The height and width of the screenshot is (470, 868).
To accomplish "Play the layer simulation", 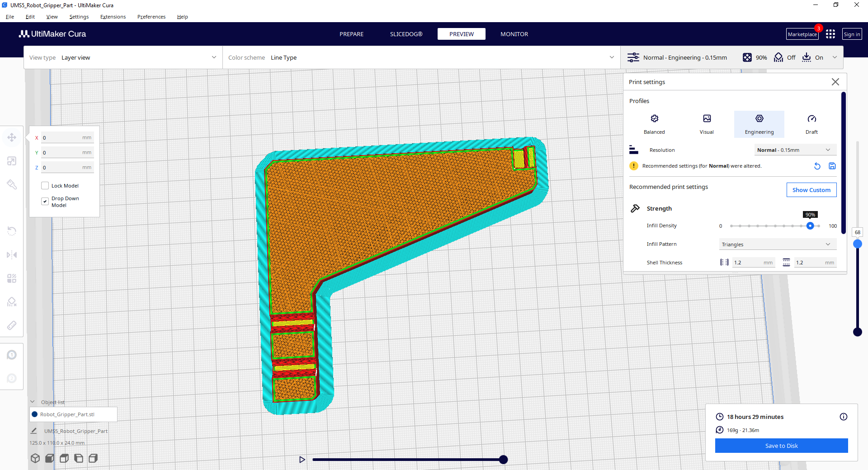I will [x=302, y=460].
